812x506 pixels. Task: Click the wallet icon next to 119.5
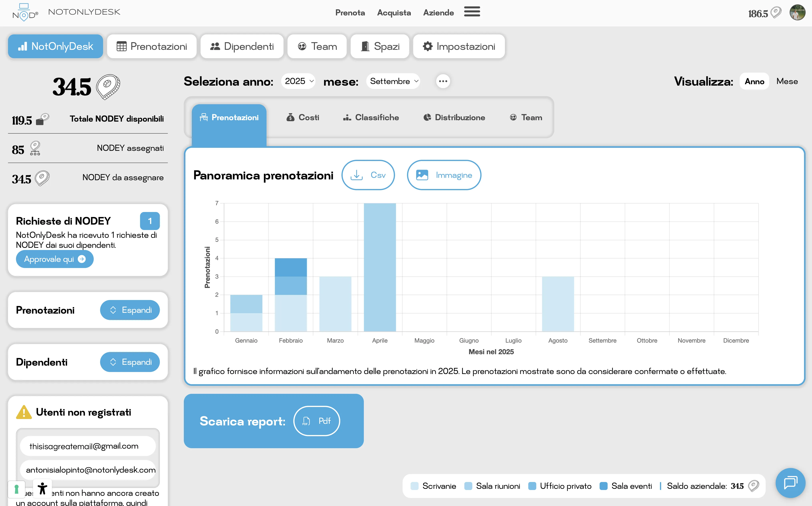coord(42,119)
